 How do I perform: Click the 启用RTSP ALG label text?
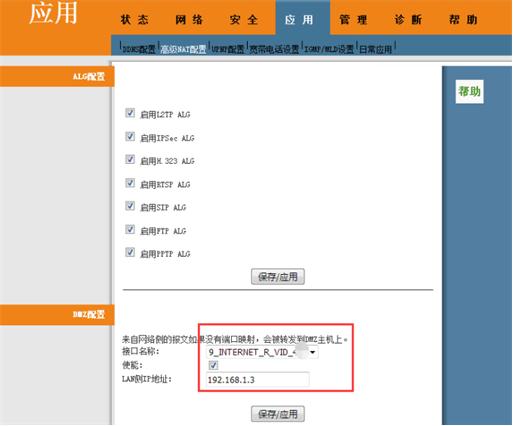point(165,184)
